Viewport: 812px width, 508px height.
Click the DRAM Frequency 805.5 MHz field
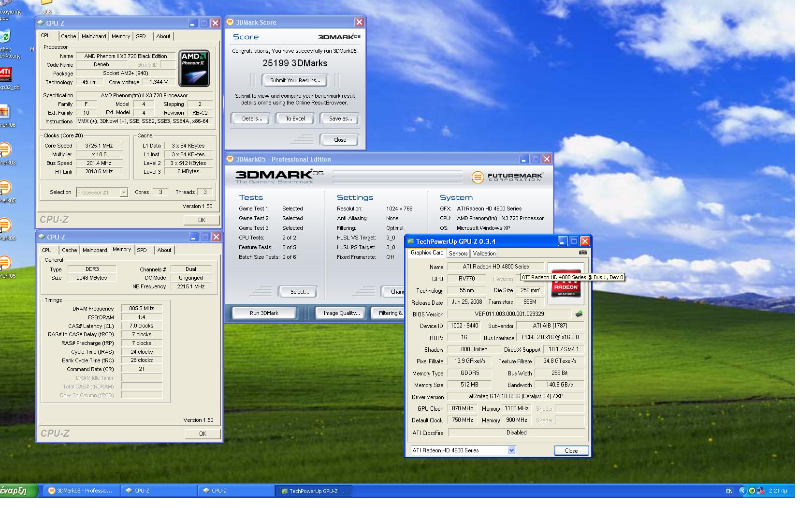pos(142,308)
